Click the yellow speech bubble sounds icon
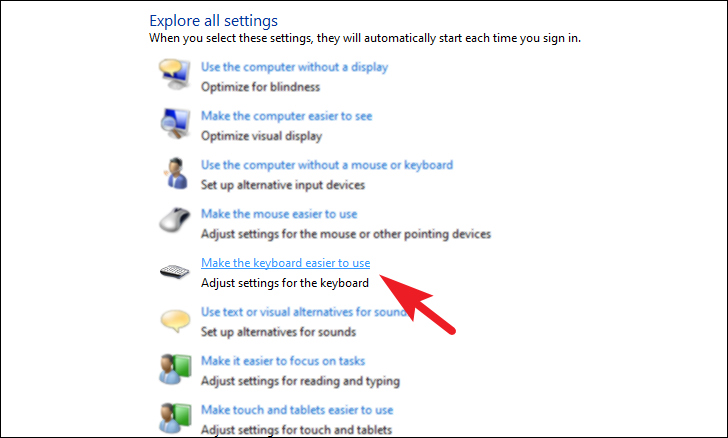The width and height of the screenshot is (728, 438). [x=175, y=320]
